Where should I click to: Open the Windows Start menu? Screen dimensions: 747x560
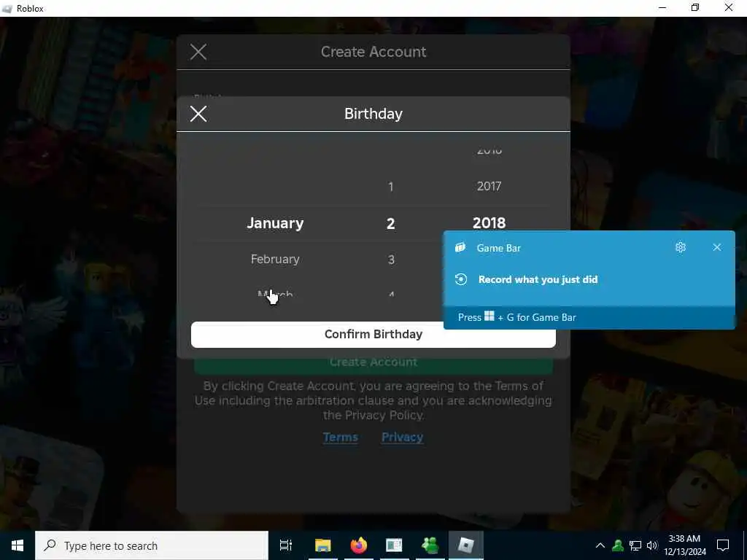tap(18, 545)
